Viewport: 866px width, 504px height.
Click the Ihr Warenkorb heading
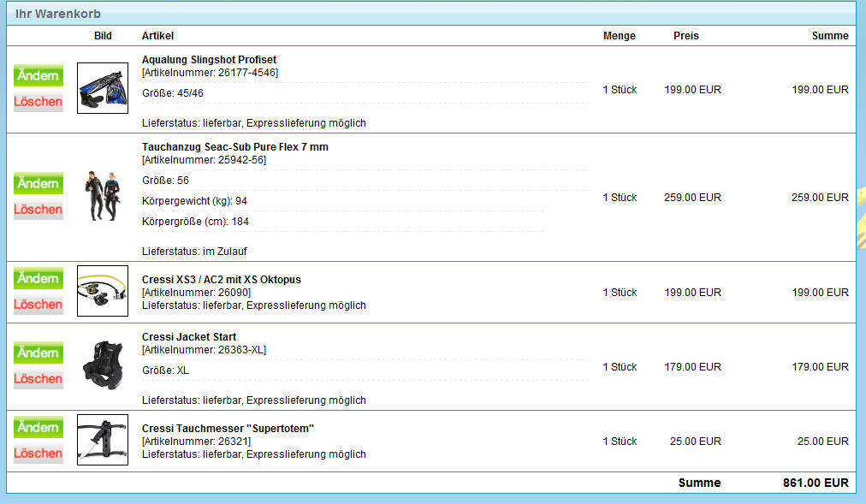click(58, 14)
